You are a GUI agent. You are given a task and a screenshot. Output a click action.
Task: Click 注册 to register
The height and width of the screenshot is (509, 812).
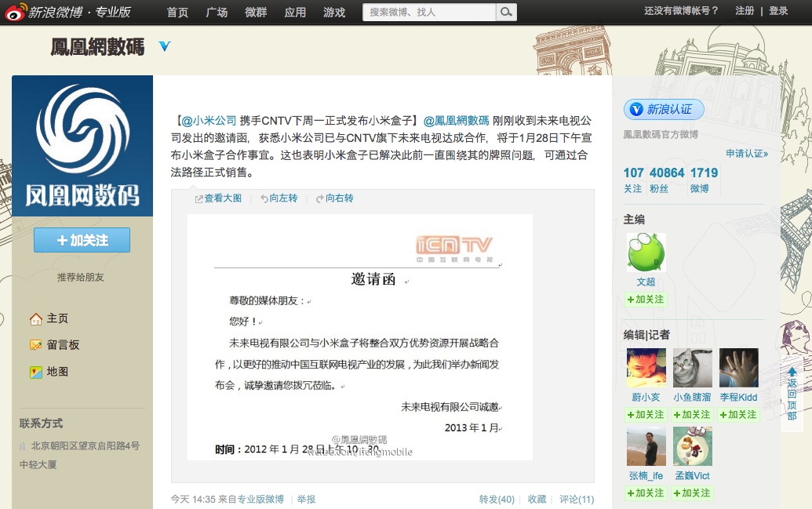point(745,11)
